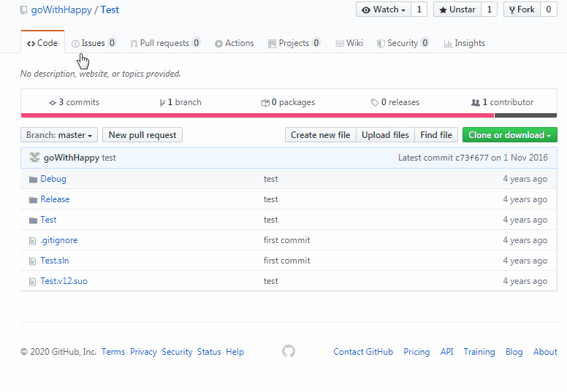Viewport: 567px width, 392px height.
Task: Click the tag icon beside 0 releases
Action: [x=375, y=103]
